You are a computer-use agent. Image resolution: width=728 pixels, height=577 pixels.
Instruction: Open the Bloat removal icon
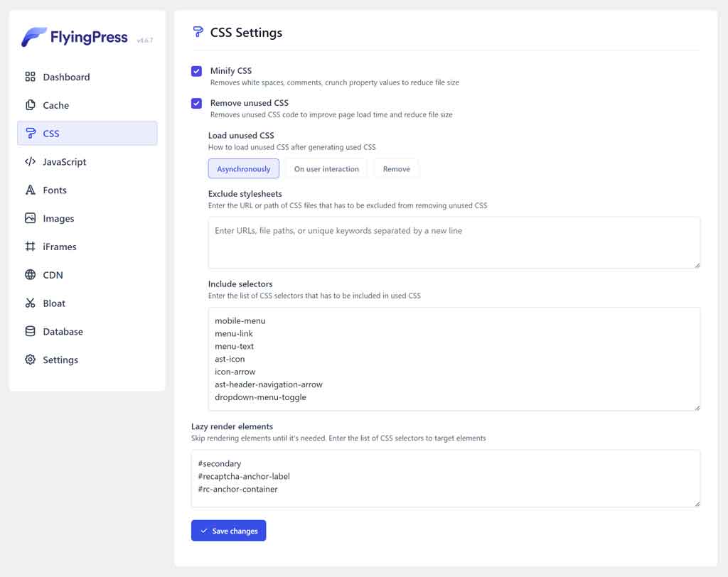(x=30, y=303)
